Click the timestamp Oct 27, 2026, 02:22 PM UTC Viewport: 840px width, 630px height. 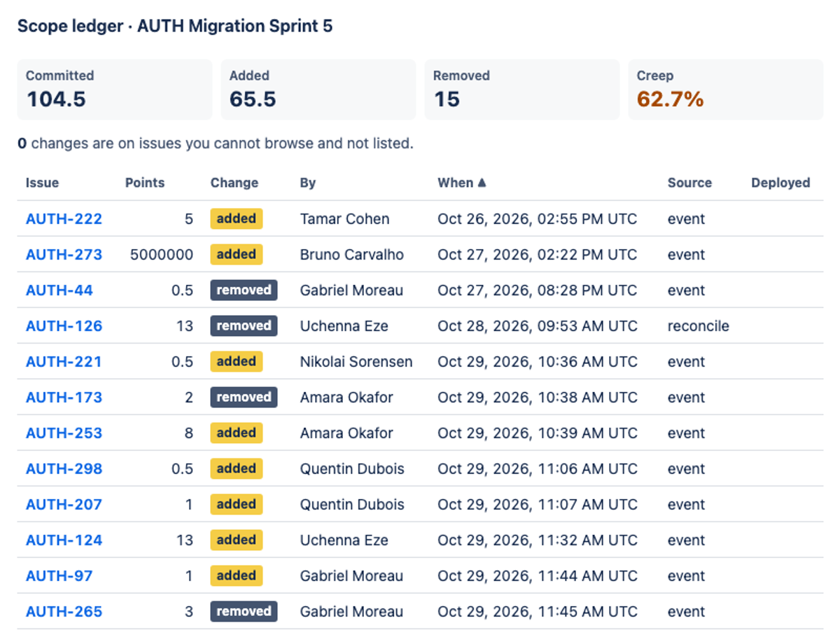pyautogui.click(x=538, y=254)
